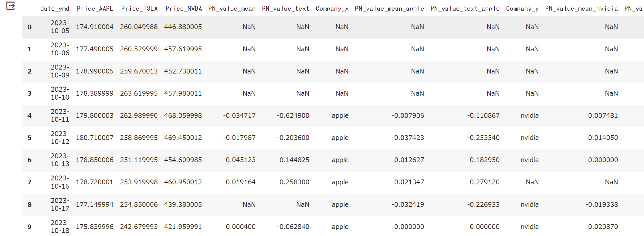
Task: Click AAPL price 175.839996
Action: point(94,227)
